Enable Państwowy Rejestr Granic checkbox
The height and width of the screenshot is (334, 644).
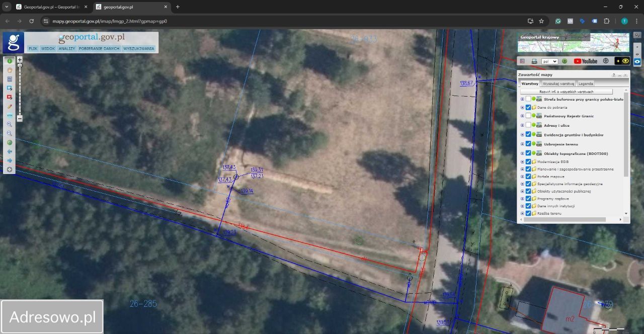coord(528,116)
